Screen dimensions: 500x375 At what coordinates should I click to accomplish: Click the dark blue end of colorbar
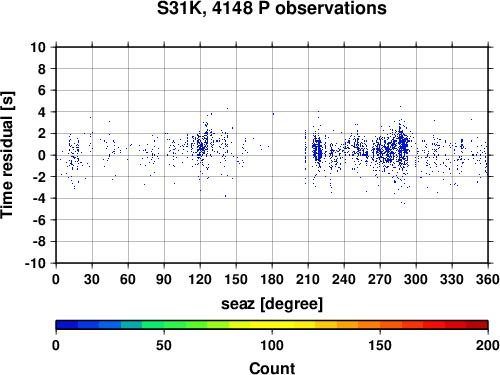click(67, 324)
